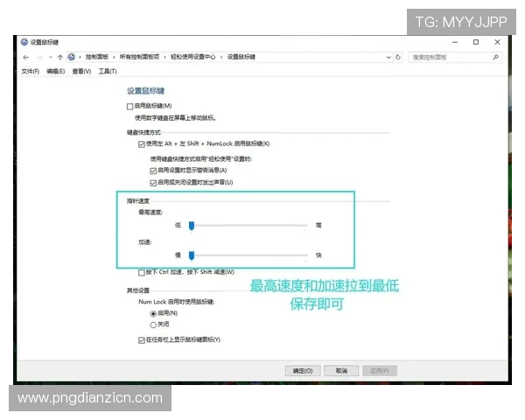Viewport: 525px width, 420px height.
Task: Click the search magnifier icon
Action: coord(496,57)
